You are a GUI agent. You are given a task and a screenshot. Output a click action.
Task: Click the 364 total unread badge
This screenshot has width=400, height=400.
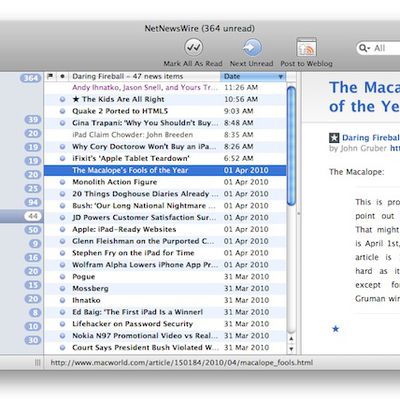tap(31, 78)
